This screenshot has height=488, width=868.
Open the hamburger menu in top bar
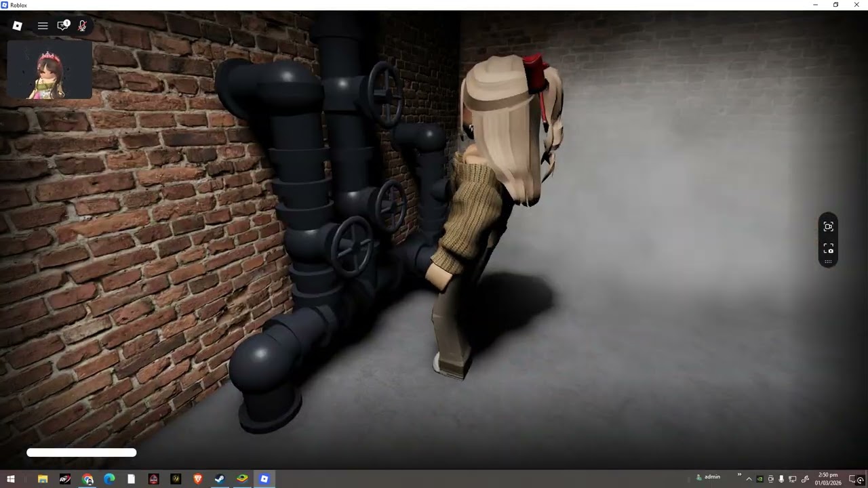[43, 26]
